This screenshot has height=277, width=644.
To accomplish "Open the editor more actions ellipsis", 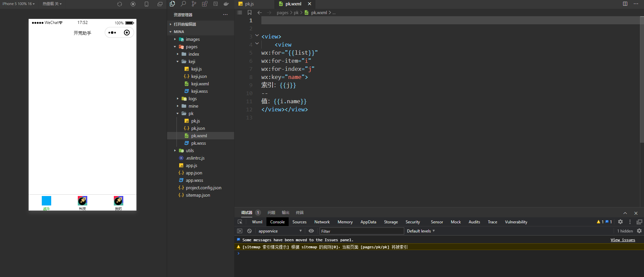I will coord(636,4).
